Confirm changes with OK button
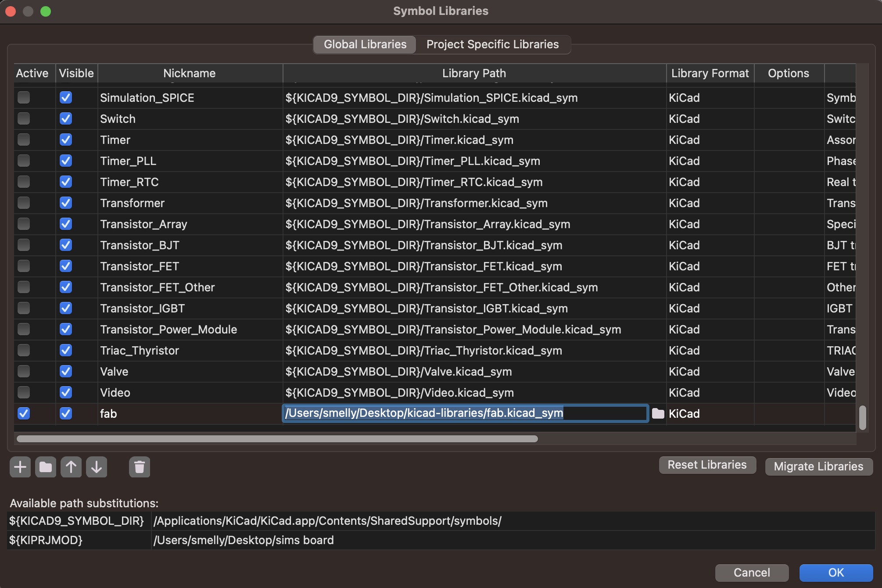This screenshot has height=588, width=882. coord(836,573)
